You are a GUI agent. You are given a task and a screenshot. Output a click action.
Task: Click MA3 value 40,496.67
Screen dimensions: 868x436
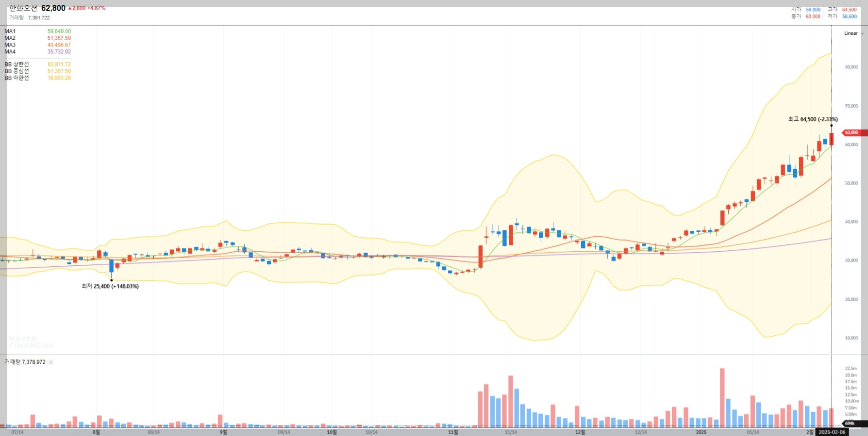tap(59, 45)
